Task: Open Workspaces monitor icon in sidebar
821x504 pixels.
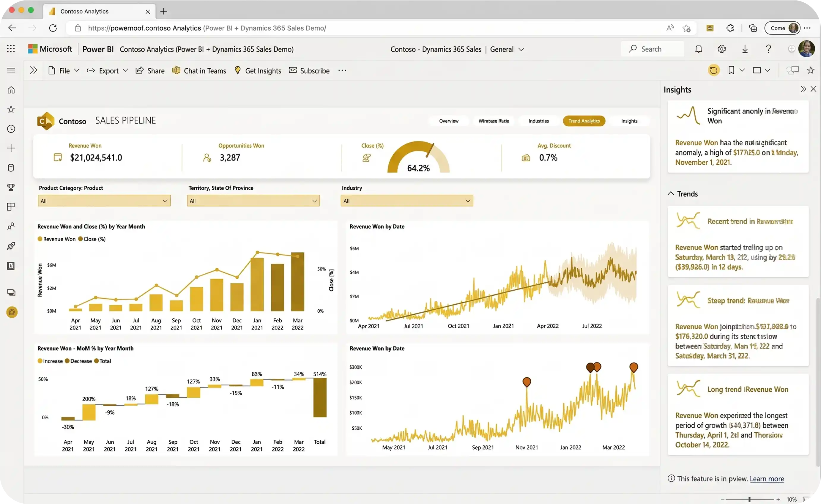Action: pyautogui.click(x=11, y=292)
